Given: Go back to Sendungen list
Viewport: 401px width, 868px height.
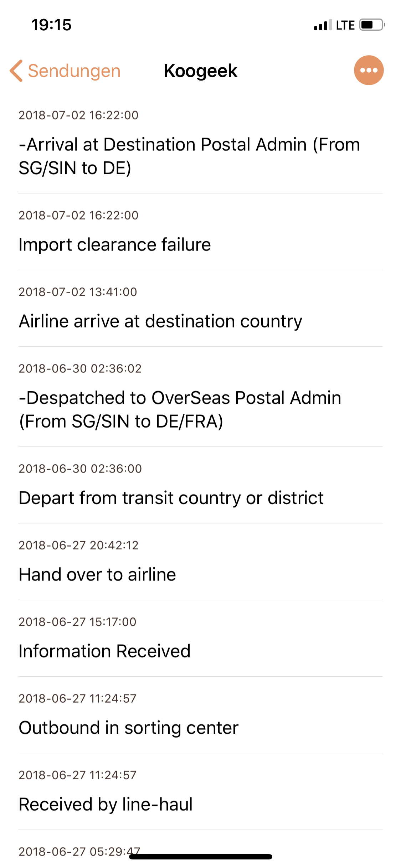Looking at the screenshot, I should 74,71.
